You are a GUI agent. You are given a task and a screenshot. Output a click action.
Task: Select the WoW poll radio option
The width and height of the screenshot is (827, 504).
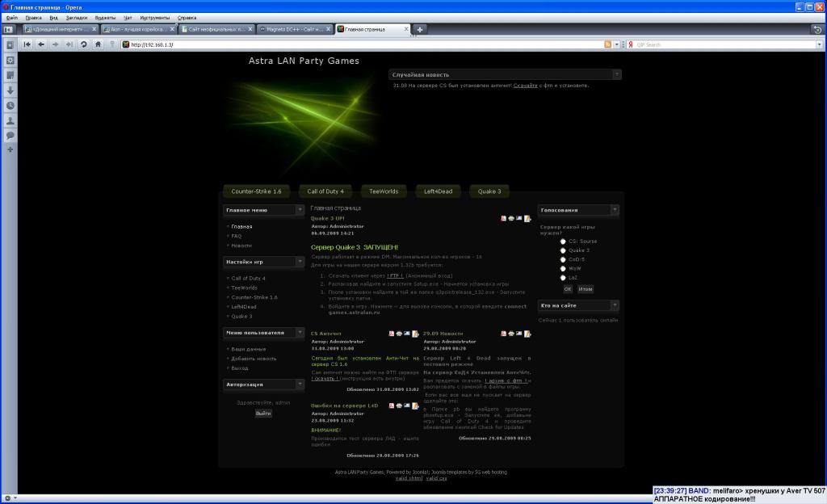pos(563,268)
